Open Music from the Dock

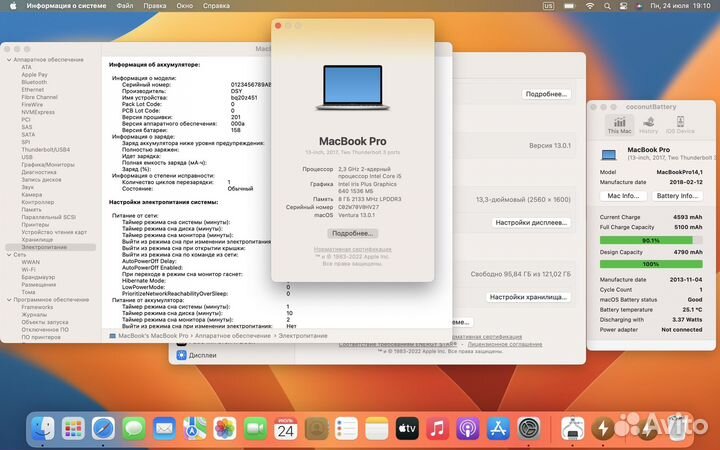click(438, 428)
